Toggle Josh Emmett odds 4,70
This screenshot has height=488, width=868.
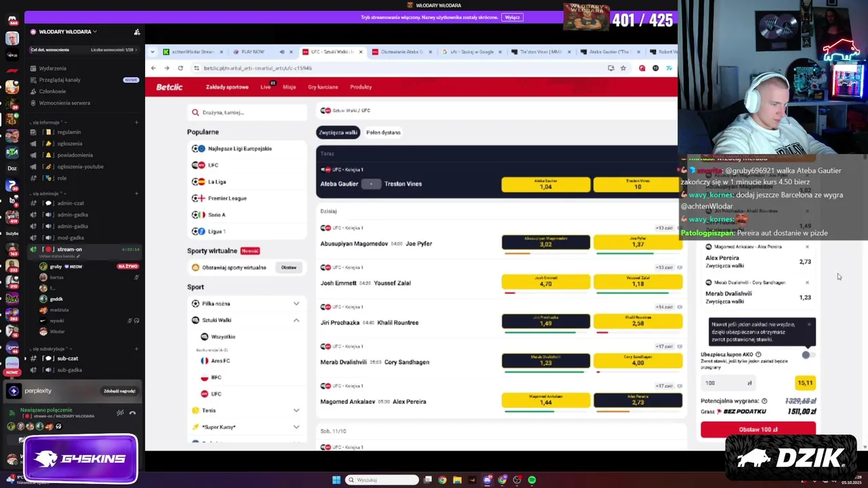[546, 282]
